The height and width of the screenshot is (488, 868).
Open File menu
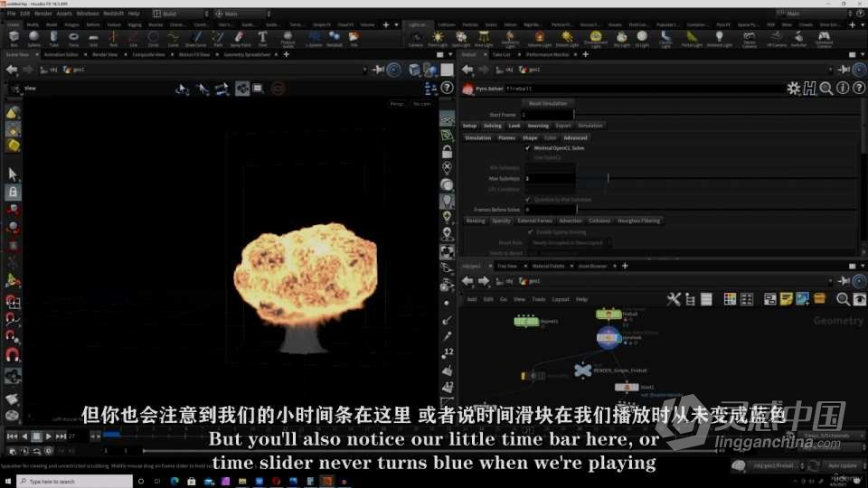[11, 14]
